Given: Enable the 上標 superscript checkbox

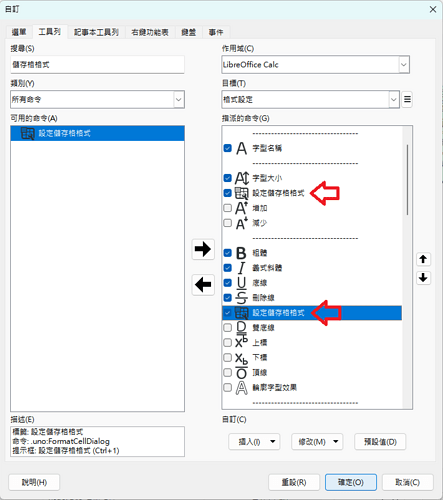Looking at the screenshot, I should click(x=228, y=343).
